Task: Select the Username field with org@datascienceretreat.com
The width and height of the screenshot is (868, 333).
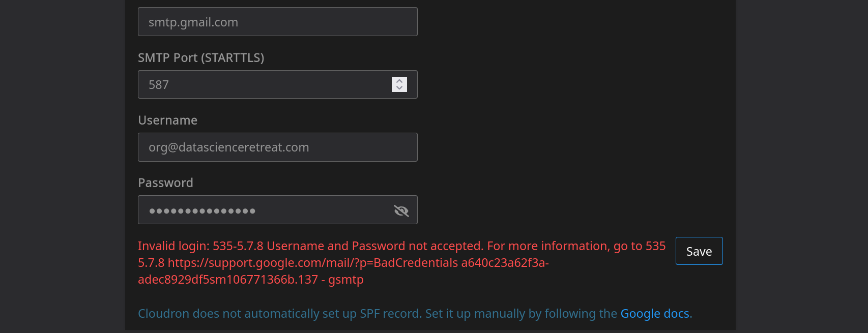Action: [277, 147]
